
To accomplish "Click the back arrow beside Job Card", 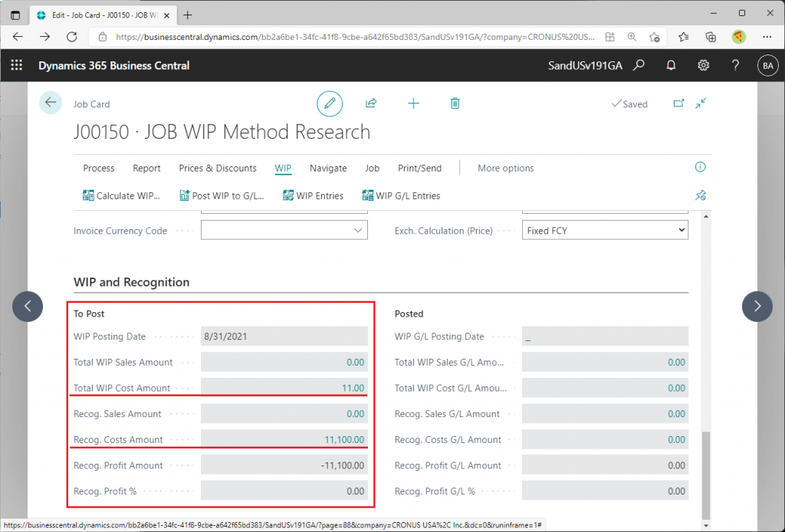I will tap(51, 103).
